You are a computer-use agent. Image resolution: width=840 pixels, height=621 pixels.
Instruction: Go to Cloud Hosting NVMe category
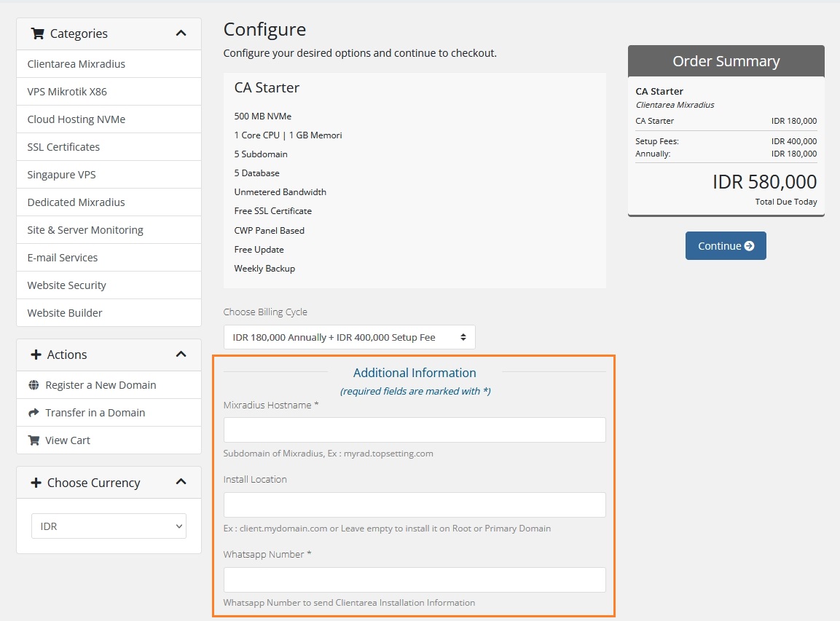tap(109, 119)
